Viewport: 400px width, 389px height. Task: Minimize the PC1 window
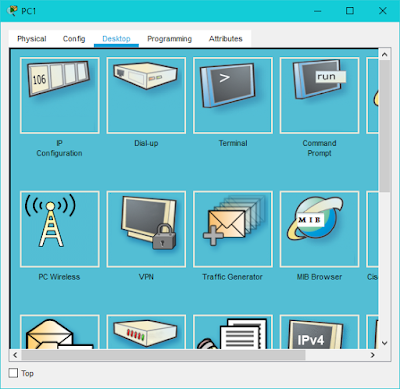click(318, 11)
